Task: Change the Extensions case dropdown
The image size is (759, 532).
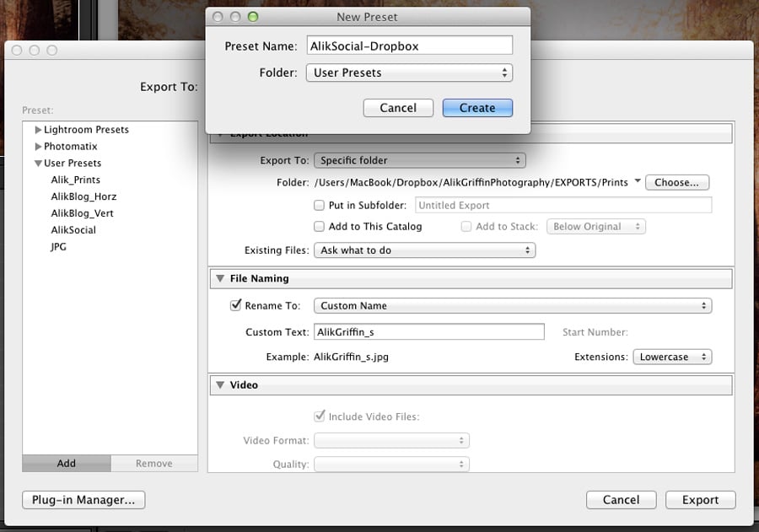Action: tap(672, 357)
